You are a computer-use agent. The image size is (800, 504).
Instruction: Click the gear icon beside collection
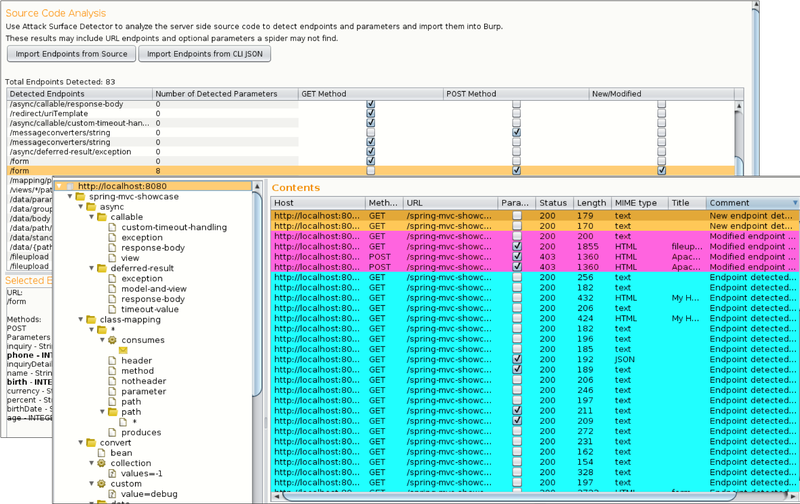coord(101,463)
